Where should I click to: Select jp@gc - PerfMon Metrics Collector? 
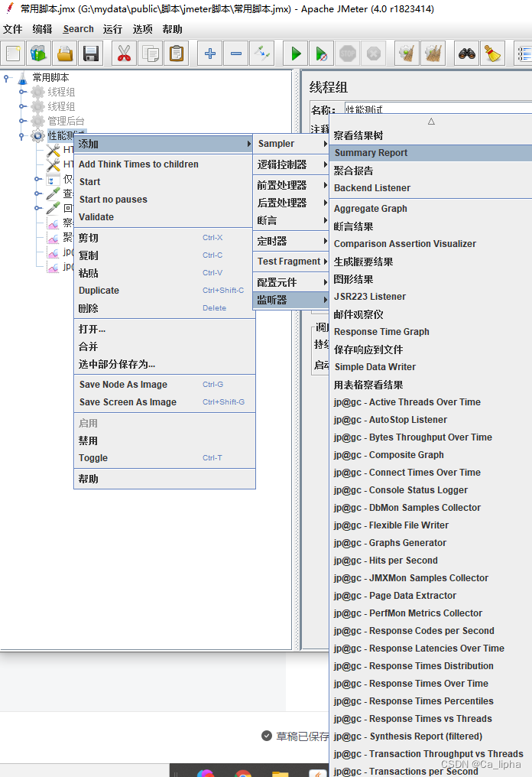(430, 613)
